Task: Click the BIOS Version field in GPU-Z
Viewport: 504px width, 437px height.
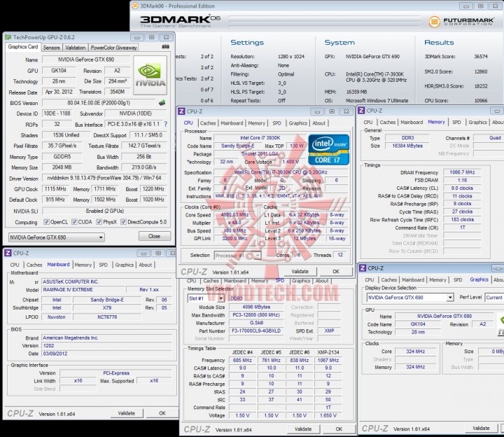Action: click(99, 103)
